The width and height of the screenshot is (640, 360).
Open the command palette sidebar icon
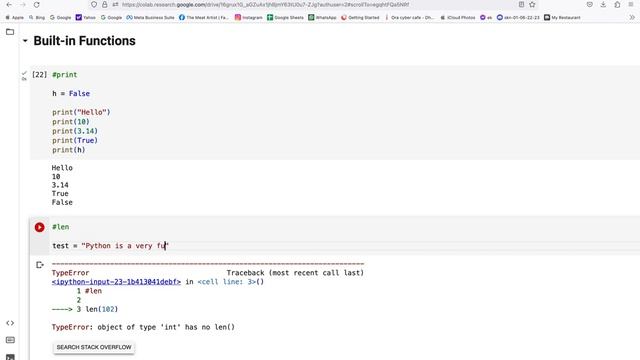(10, 340)
